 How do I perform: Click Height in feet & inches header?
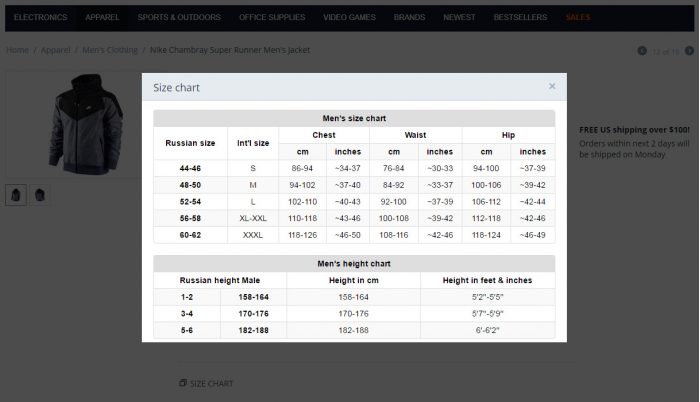(x=488, y=280)
